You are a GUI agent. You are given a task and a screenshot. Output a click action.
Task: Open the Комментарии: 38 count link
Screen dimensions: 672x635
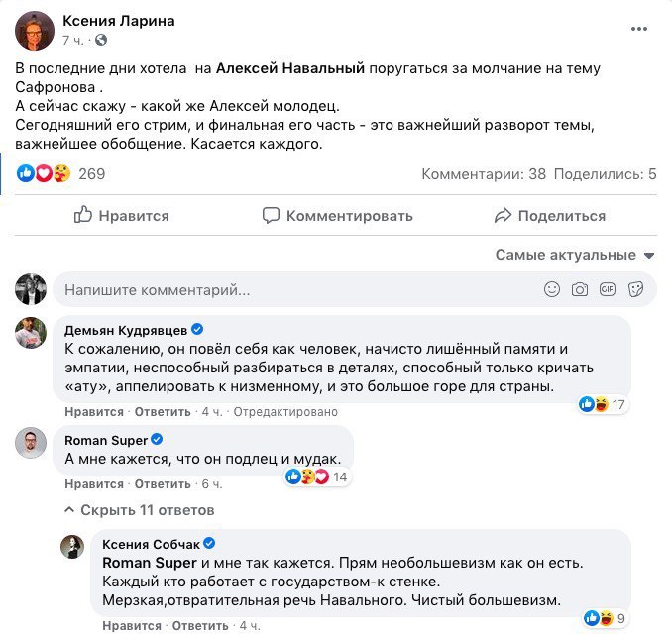click(x=484, y=174)
